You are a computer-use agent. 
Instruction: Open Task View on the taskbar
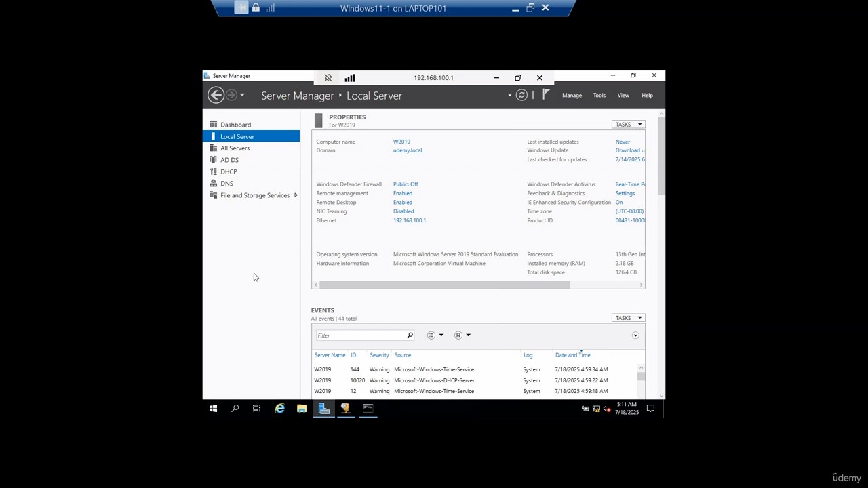pyautogui.click(x=256, y=409)
